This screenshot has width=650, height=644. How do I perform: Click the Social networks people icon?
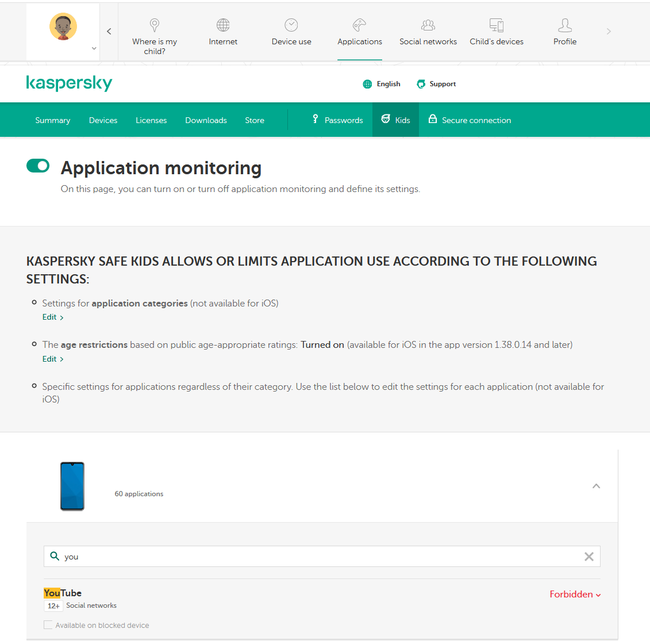pyautogui.click(x=428, y=25)
